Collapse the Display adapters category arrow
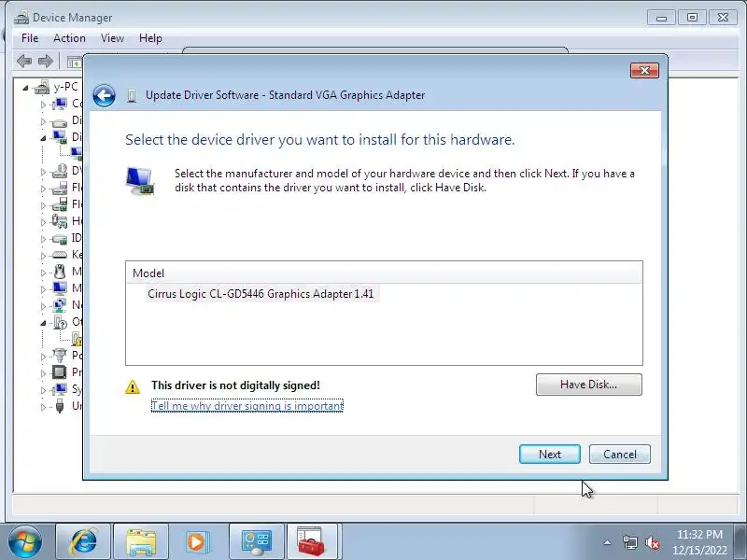747x560 pixels. point(43,138)
